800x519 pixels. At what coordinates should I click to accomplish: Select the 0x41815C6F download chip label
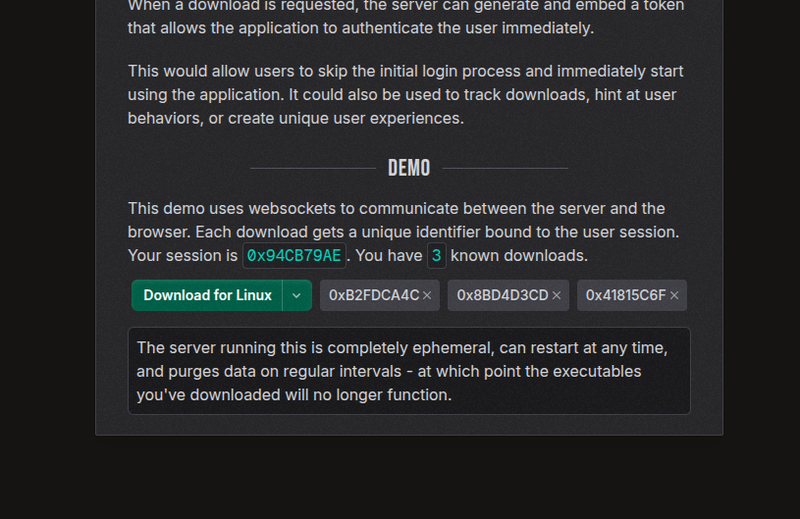(625, 296)
